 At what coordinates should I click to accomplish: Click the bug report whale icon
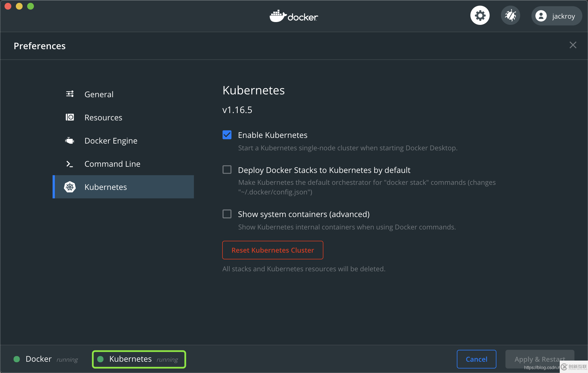511,15
